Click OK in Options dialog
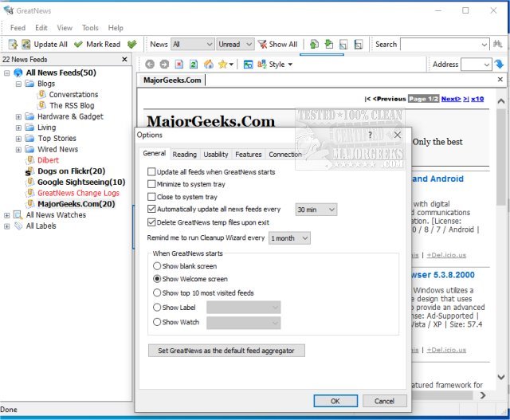The height and width of the screenshot is (420, 510). pyautogui.click(x=335, y=401)
